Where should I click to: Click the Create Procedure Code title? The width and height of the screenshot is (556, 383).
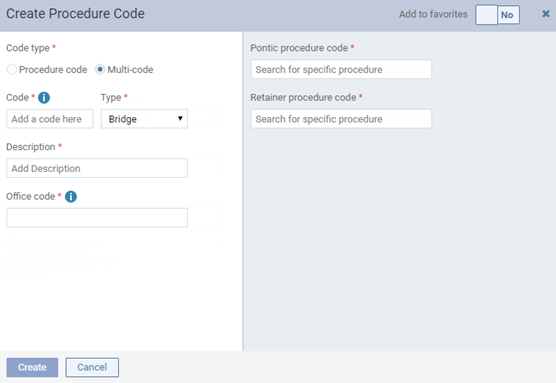click(76, 14)
